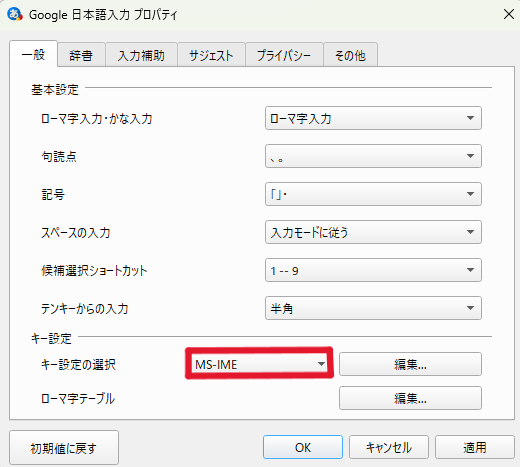Image resolution: width=520 pixels, height=467 pixels.
Task: Expand the 候補選択ショートカット dropdown
Action: 373,270
